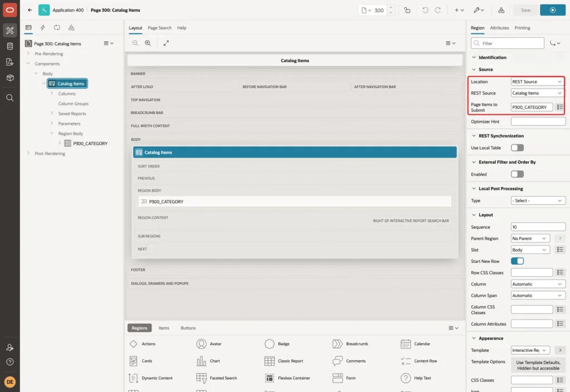Expand the Columns tree node
The image size is (570, 392).
point(52,94)
